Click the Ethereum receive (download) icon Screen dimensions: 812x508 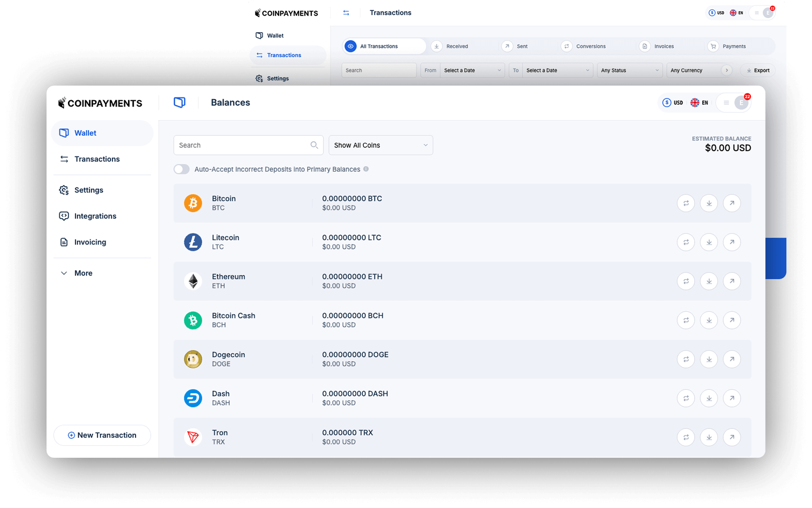(x=709, y=281)
